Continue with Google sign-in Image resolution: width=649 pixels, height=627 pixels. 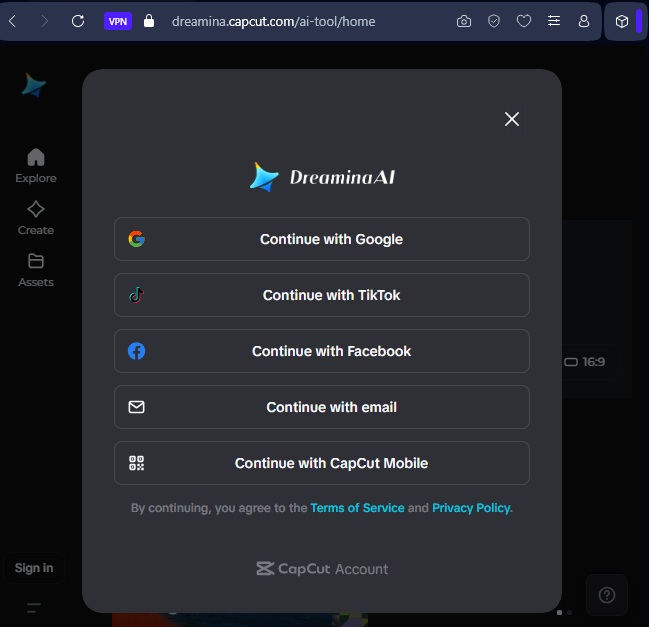click(321, 239)
